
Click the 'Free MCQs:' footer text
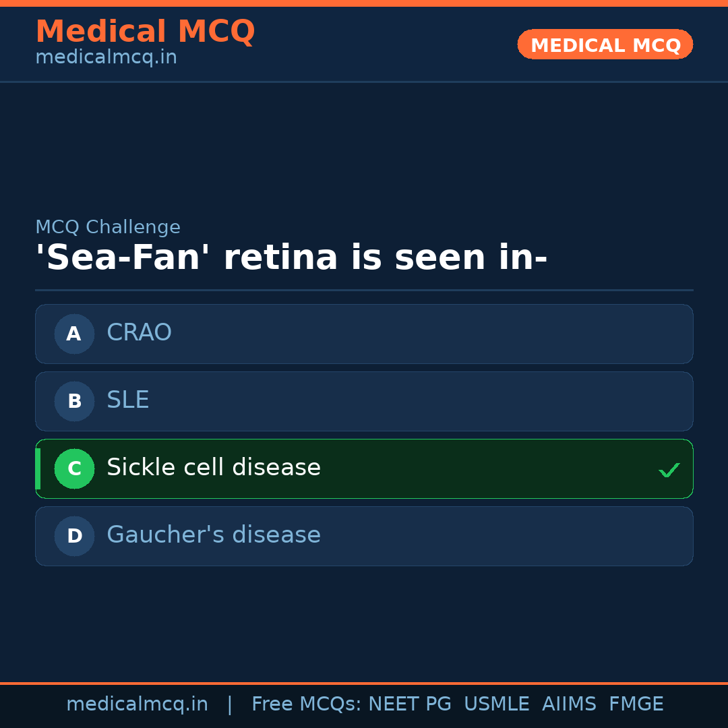307,704
